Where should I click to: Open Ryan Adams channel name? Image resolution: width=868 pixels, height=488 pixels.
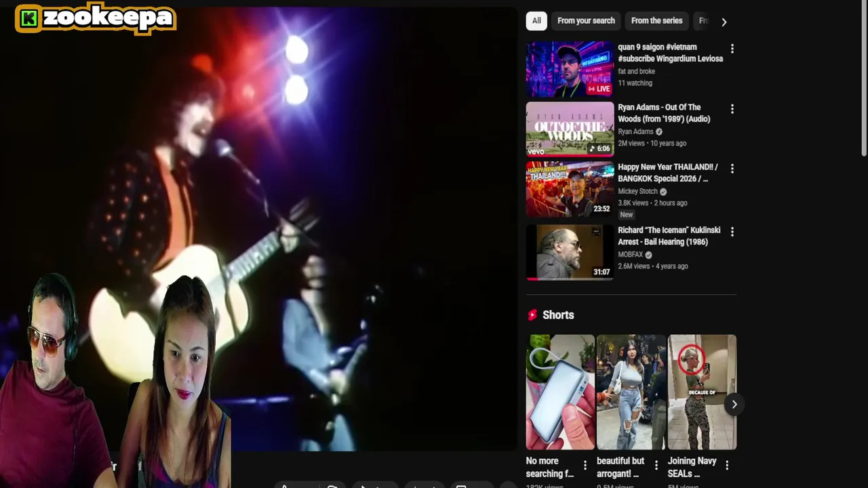coord(635,131)
